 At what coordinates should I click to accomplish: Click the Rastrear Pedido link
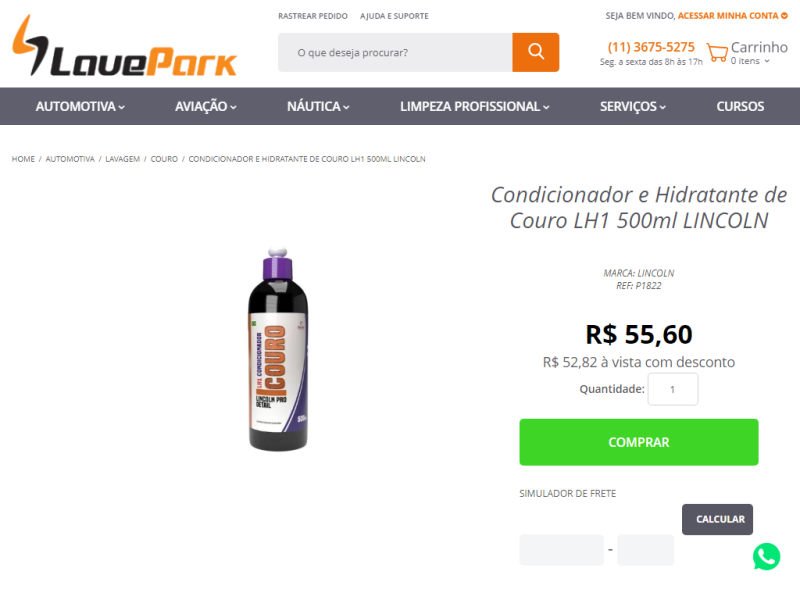(313, 16)
